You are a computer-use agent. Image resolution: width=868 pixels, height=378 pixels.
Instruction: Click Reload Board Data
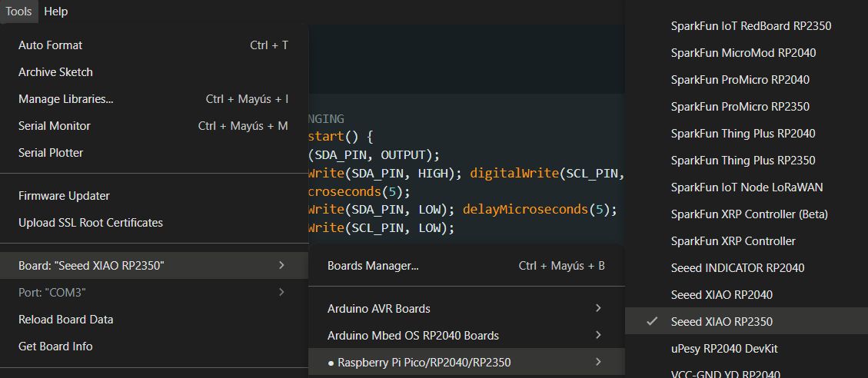point(65,320)
